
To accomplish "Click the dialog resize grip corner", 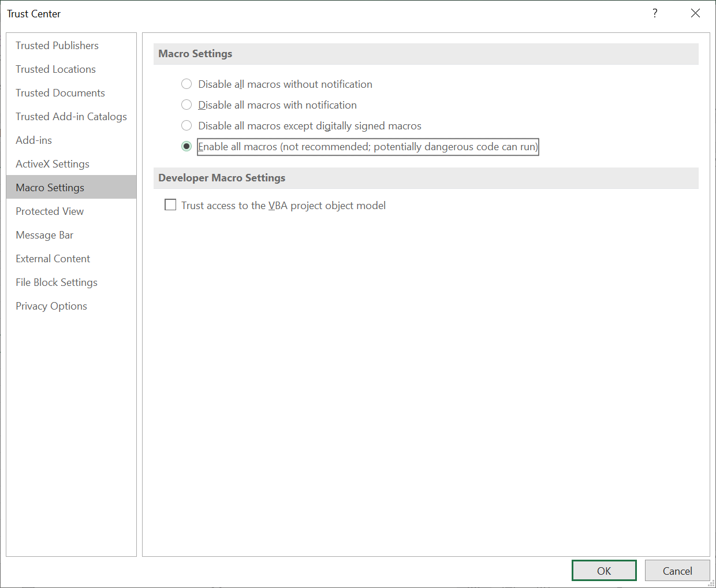I will [x=711, y=583].
